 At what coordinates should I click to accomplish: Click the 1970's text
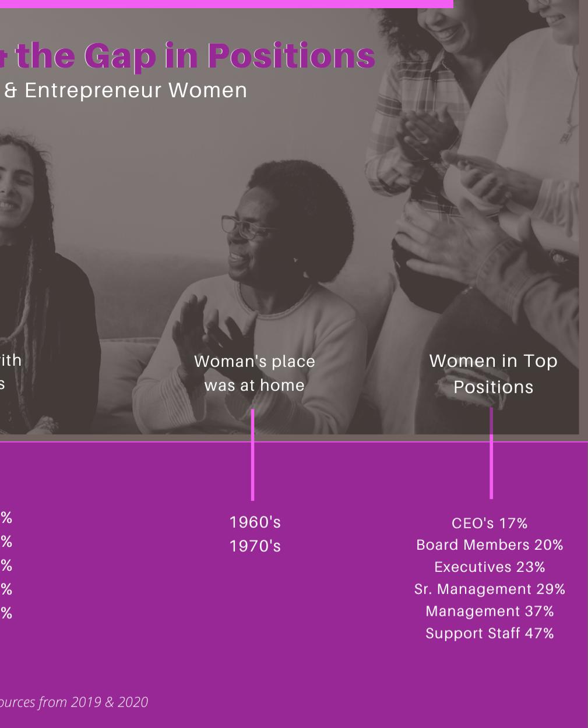[255, 546]
